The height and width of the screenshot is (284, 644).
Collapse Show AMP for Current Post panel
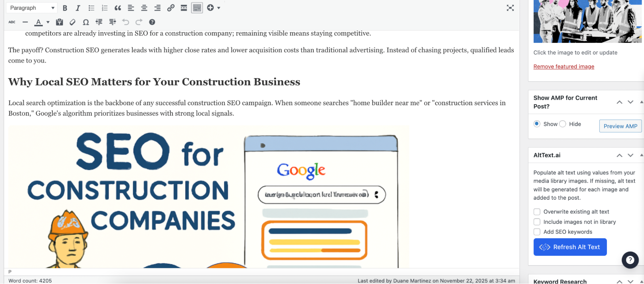(x=641, y=102)
